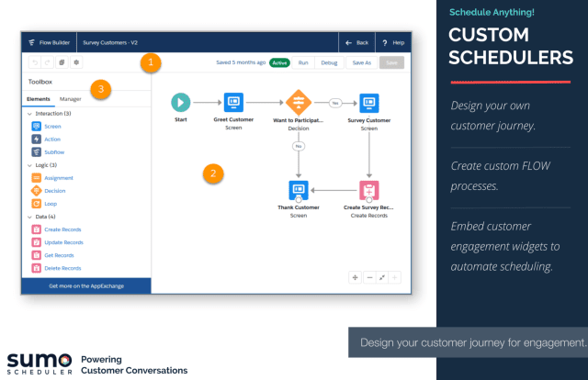Click the zoom out minus button
Image resolution: width=588 pixels, height=380 pixels.
[368, 276]
